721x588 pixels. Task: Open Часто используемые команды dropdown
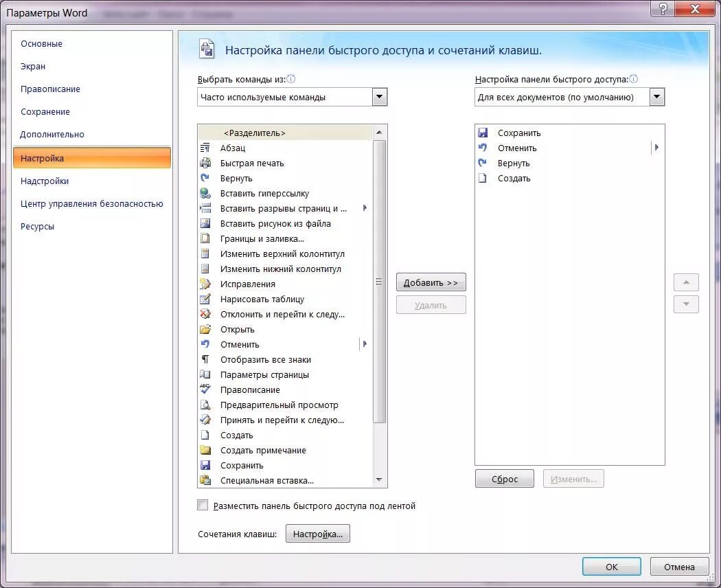(x=379, y=97)
